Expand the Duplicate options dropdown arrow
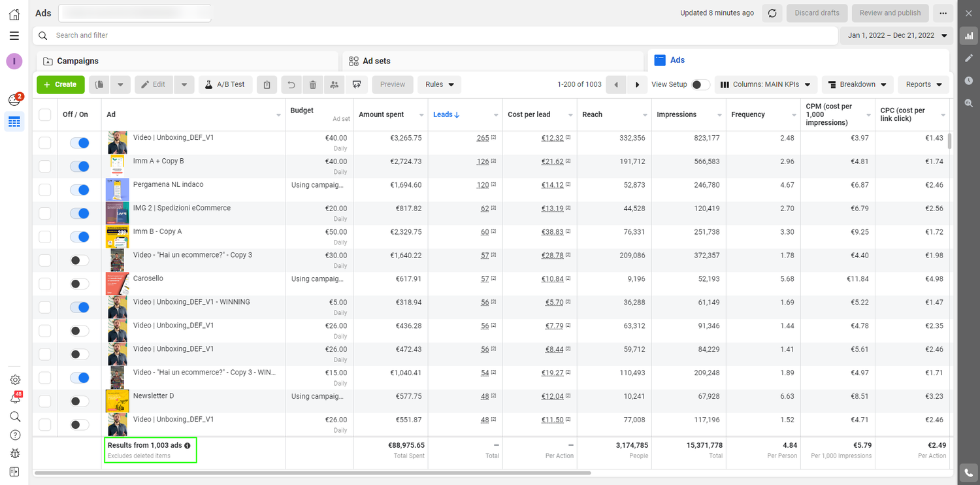This screenshot has height=485, width=980. click(120, 84)
